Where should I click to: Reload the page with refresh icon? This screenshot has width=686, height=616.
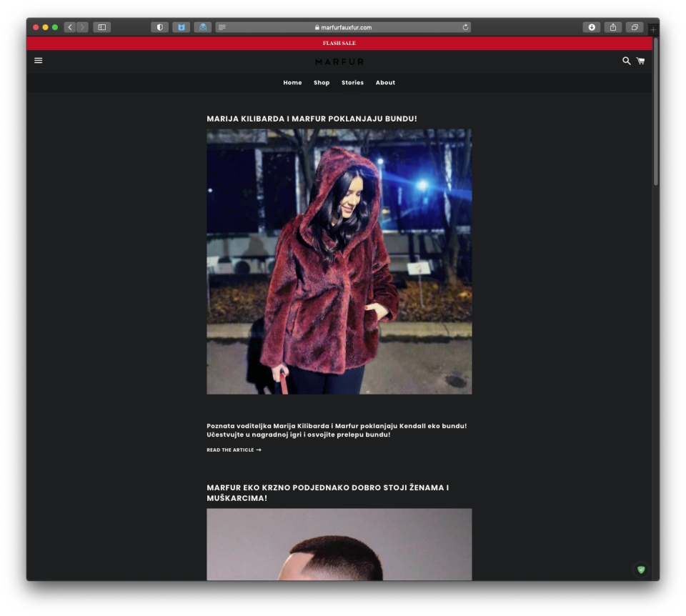(x=465, y=27)
